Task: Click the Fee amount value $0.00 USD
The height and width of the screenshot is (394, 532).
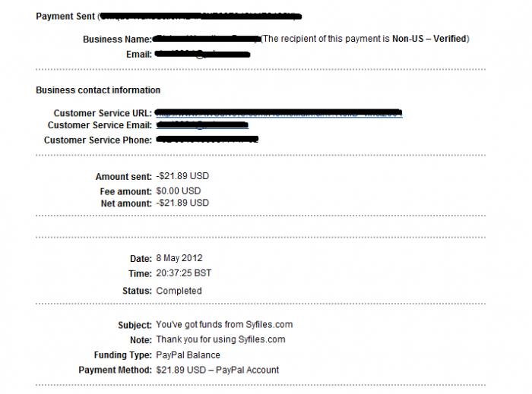Action: click(x=180, y=191)
